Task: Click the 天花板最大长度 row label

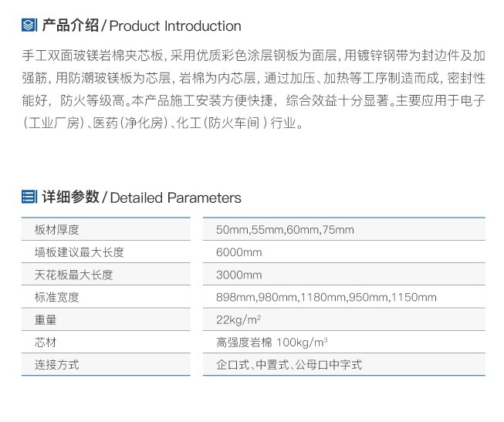Action: pyautogui.click(x=73, y=275)
